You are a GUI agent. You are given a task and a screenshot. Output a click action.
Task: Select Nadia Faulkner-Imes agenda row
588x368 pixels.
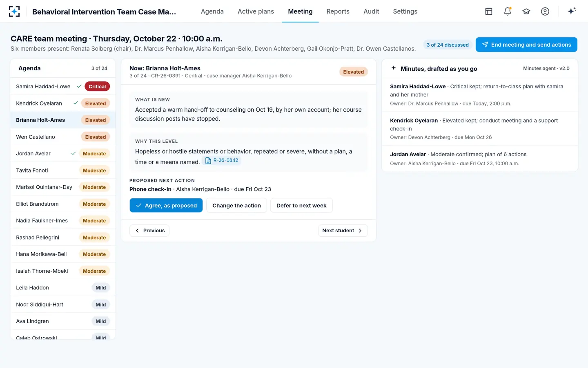(63, 220)
